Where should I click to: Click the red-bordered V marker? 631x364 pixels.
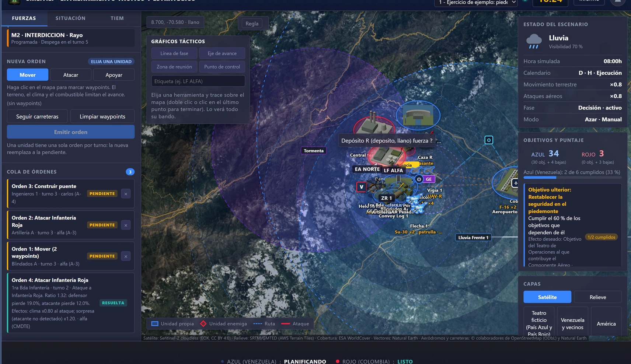pos(362,187)
